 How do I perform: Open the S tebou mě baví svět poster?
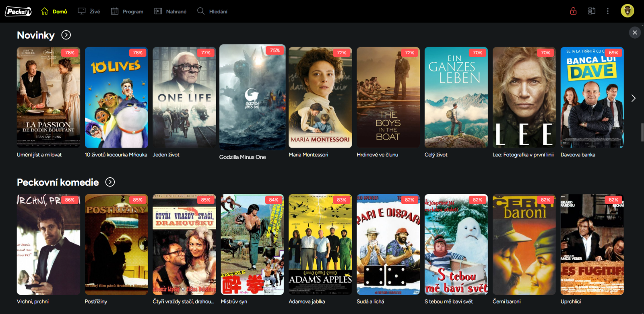[456, 244]
